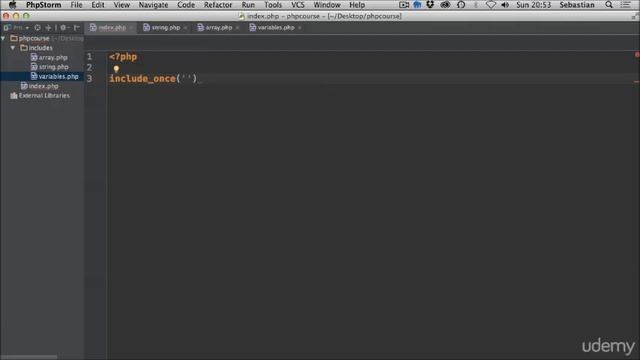Open the Creative Cloud menu bar icon
Image resolution: width=640 pixels, height=360 pixels.
[x=445, y=5]
